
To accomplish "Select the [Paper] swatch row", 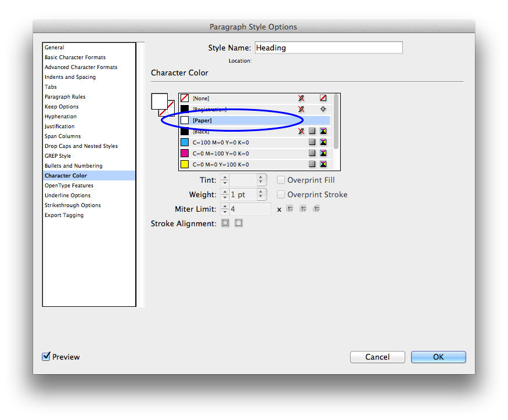I will coord(255,121).
